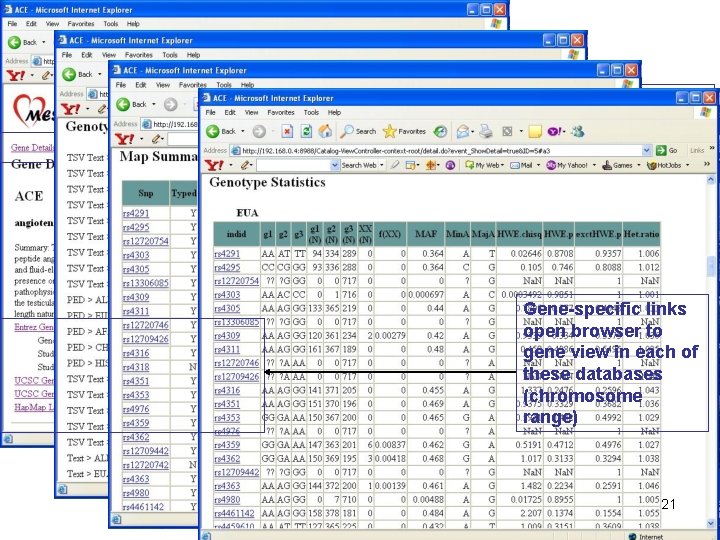
Task: Go to Home via house icon
Action: coord(325,131)
